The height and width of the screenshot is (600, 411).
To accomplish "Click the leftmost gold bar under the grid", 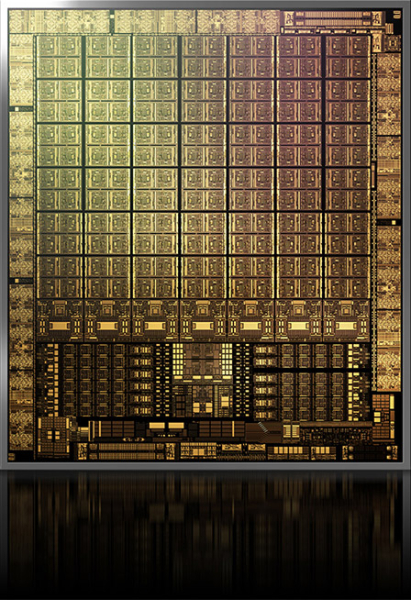I will [x=59, y=326].
